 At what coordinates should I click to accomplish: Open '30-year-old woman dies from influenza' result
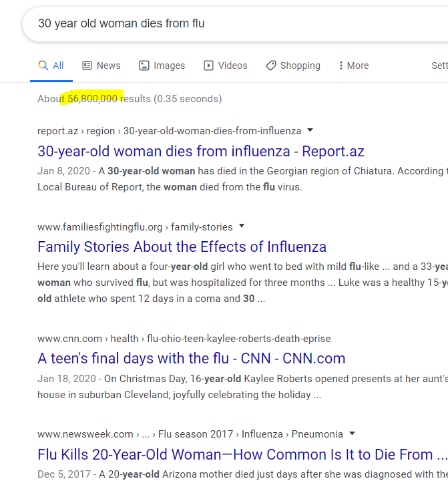click(201, 151)
